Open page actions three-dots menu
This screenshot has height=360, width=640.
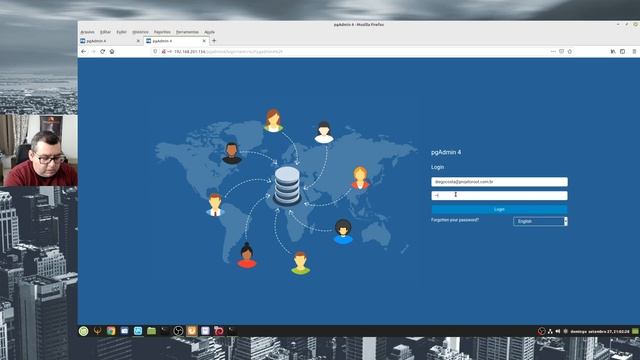[553, 52]
